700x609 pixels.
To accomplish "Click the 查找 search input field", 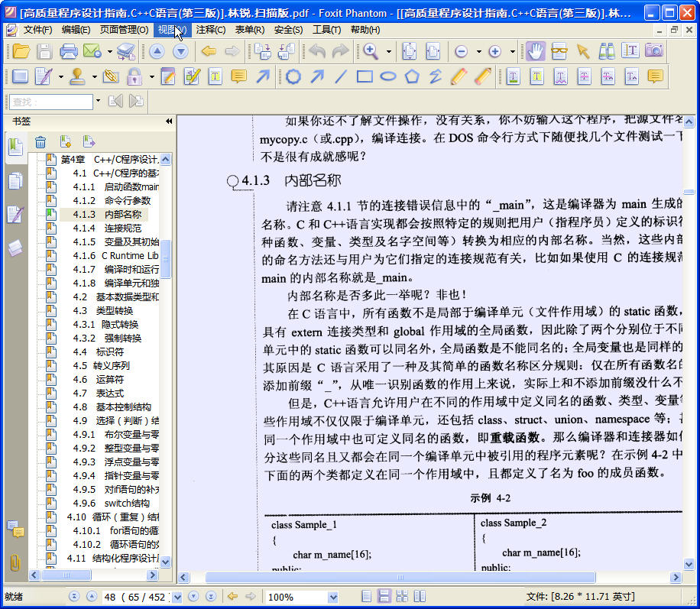I will click(51, 102).
